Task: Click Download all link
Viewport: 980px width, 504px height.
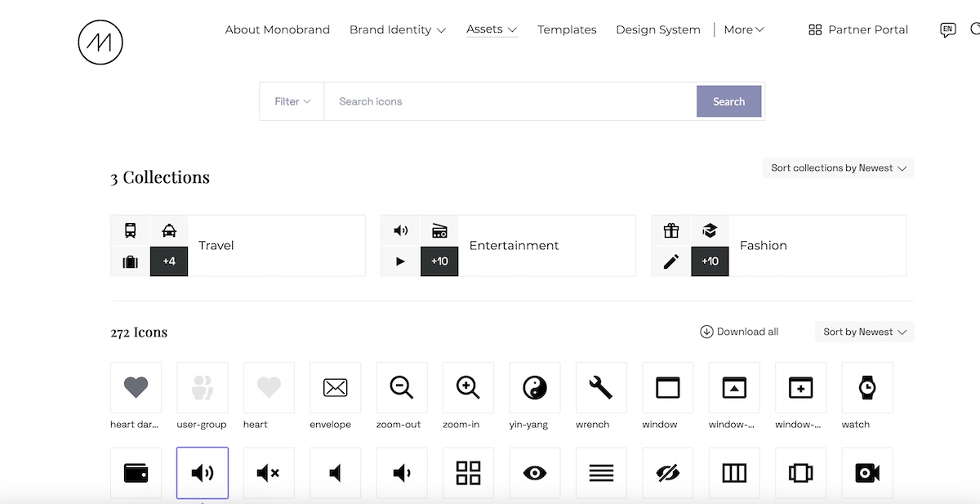Action: point(739,332)
